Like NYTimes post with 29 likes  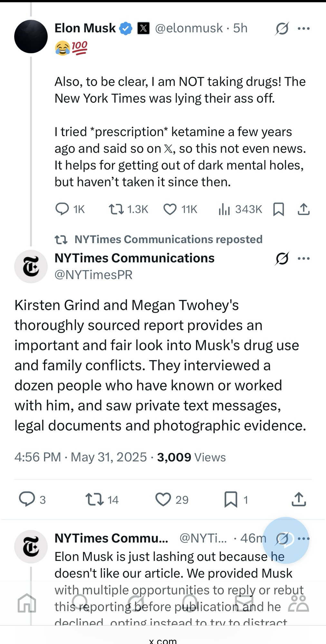pos(163,499)
